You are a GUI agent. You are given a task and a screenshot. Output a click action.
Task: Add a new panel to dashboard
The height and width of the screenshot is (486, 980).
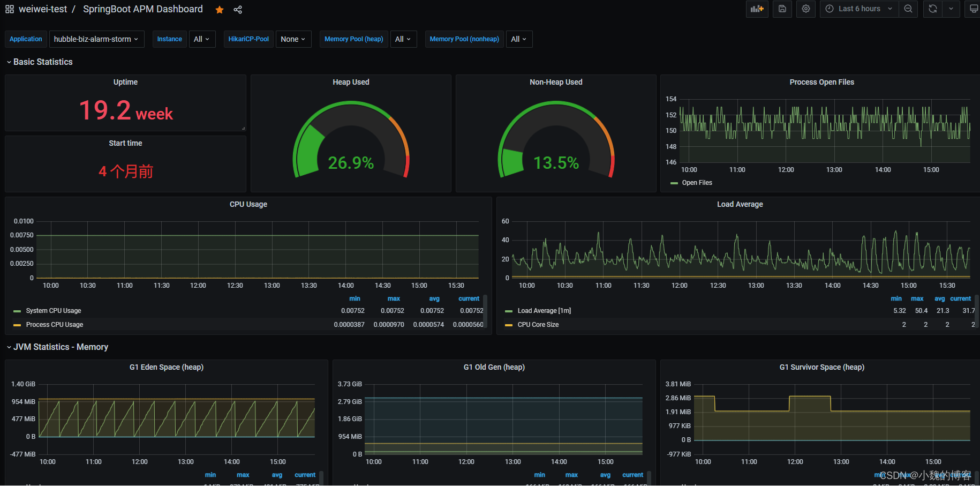757,9
